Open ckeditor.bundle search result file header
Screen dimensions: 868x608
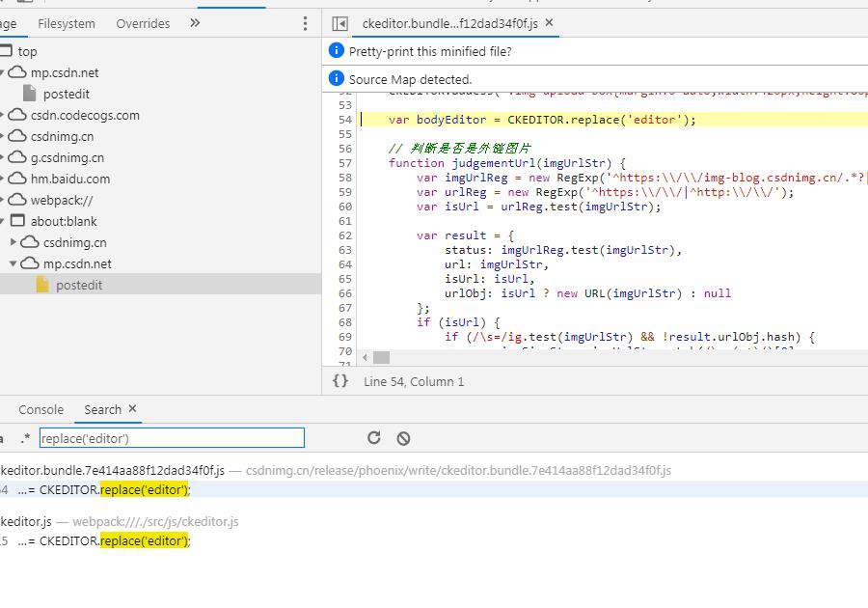(x=336, y=471)
